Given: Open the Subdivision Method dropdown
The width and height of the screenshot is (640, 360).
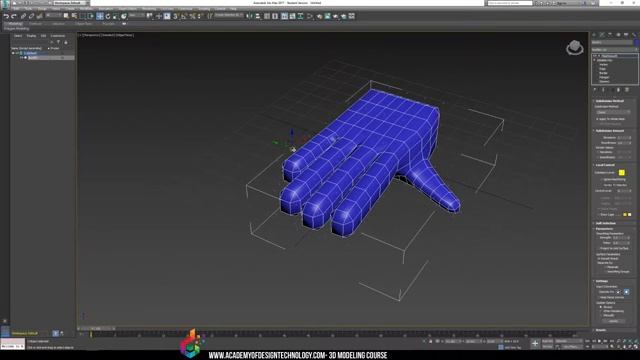Looking at the screenshot, I should point(613,112).
